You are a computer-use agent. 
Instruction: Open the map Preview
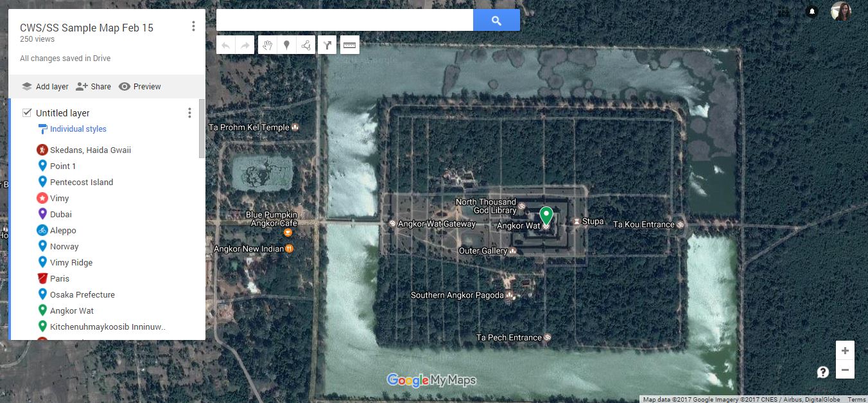tap(140, 87)
